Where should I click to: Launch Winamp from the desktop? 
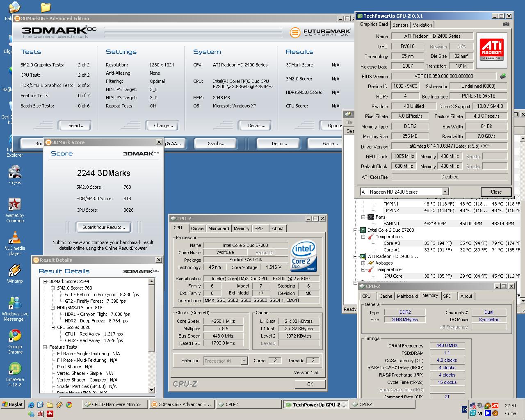[15, 274]
